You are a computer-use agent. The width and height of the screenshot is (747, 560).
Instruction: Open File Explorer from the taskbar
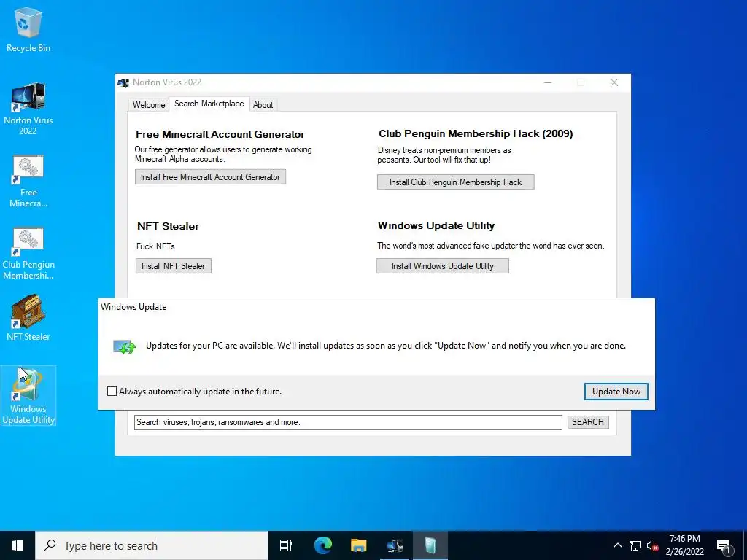click(x=359, y=545)
